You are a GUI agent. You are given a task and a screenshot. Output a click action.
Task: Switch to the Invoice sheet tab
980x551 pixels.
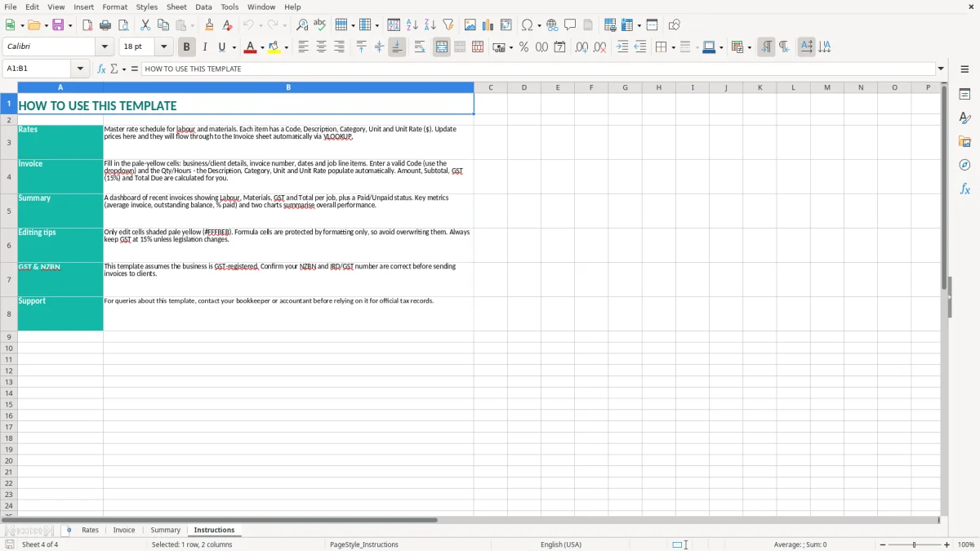(124, 530)
